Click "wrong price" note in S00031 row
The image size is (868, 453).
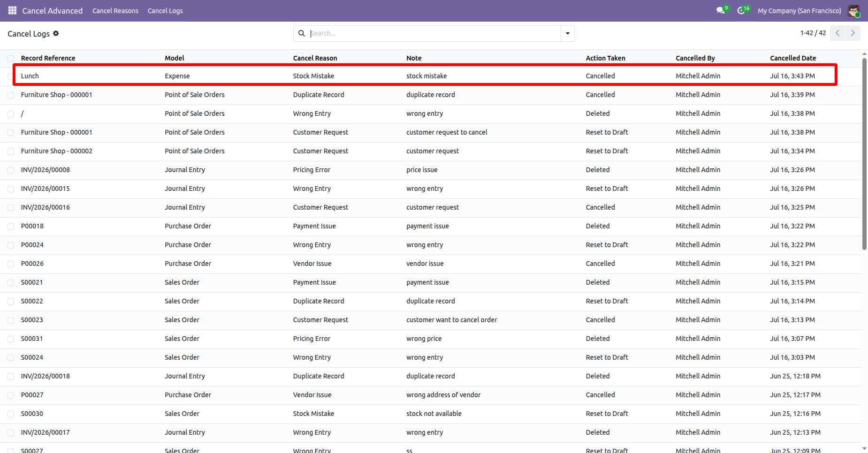[x=424, y=339]
